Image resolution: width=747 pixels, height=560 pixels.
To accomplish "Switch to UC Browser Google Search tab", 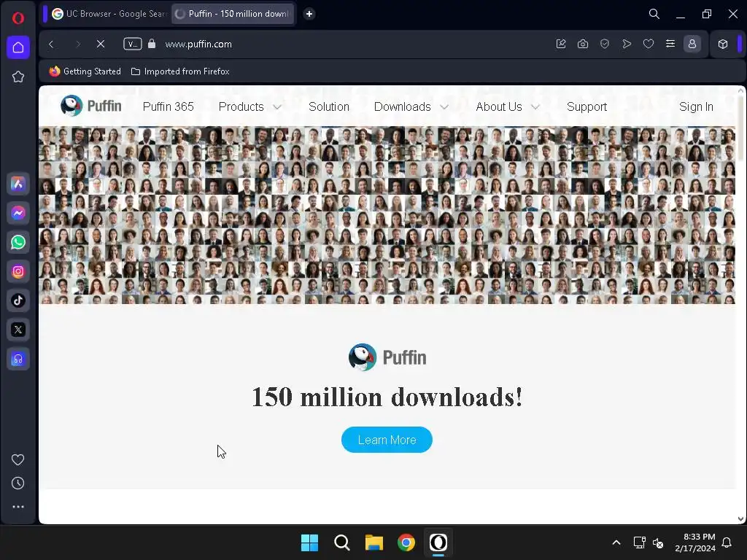I will 109,14.
